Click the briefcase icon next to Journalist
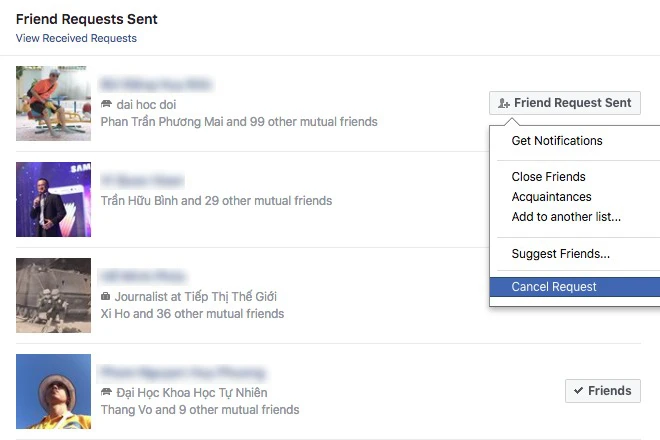This screenshot has height=440, width=660. [106, 297]
